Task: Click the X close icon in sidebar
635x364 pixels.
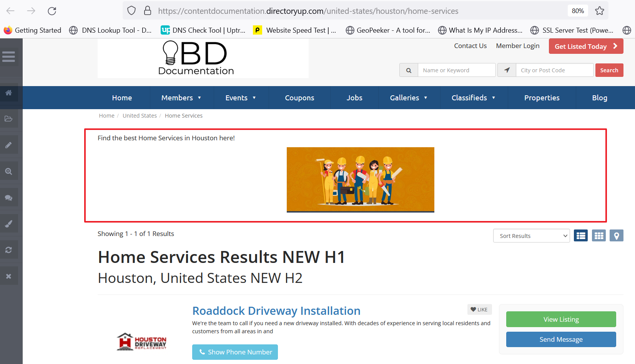Action: point(8,276)
